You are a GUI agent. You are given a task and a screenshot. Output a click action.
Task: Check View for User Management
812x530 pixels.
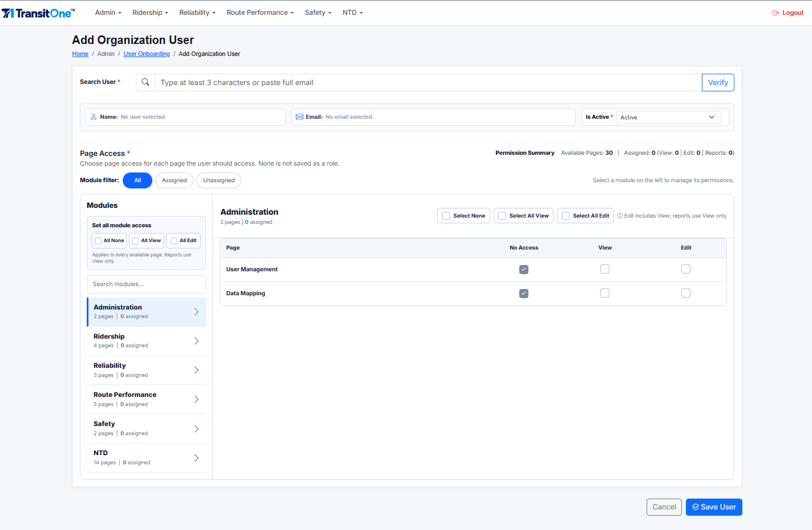(x=605, y=269)
